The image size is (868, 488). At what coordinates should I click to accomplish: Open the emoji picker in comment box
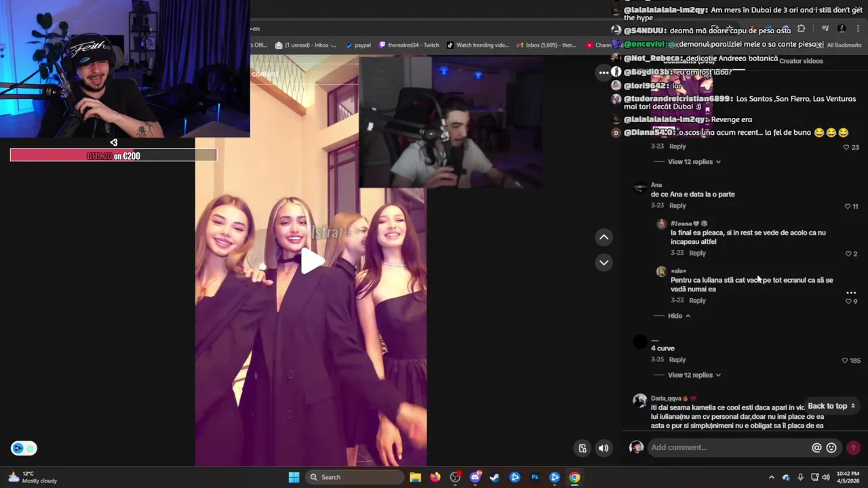pyautogui.click(x=831, y=447)
